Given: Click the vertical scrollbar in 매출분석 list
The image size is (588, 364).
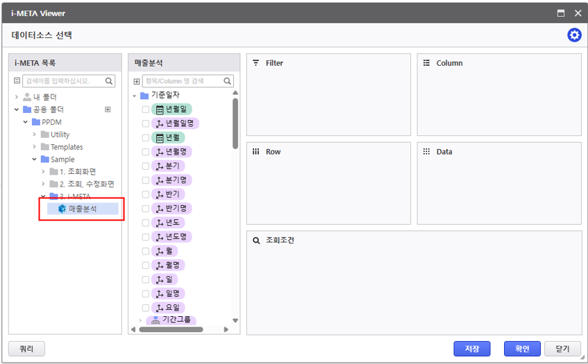Looking at the screenshot, I should [x=235, y=125].
